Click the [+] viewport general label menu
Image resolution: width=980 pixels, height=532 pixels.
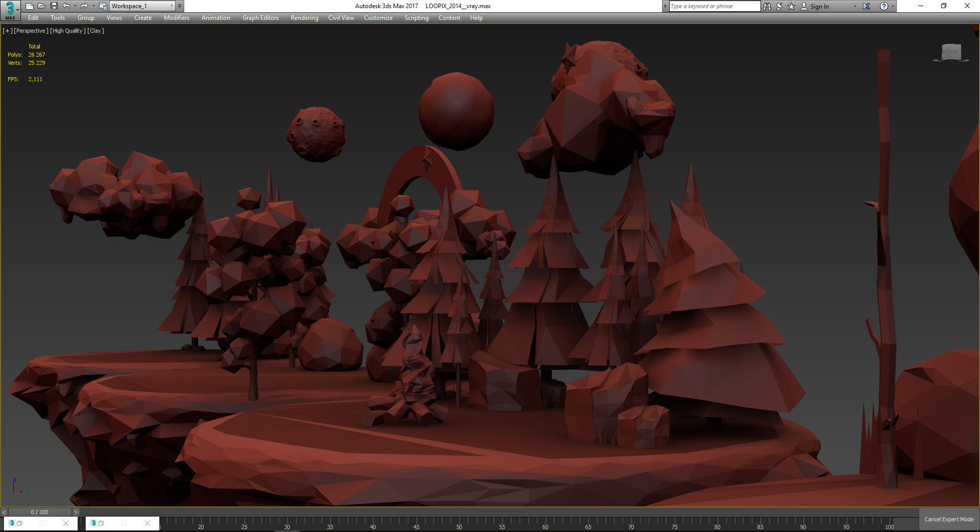pyautogui.click(x=7, y=31)
